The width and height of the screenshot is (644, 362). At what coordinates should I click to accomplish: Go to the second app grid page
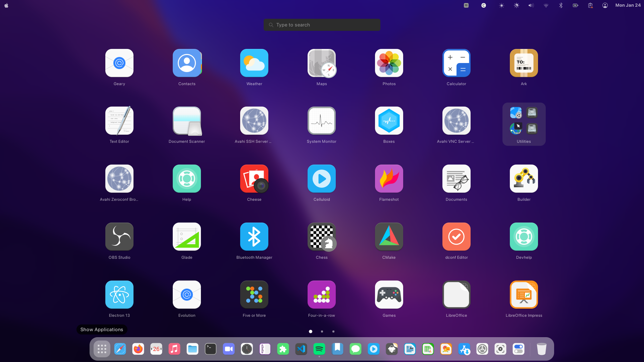coord(322,331)
